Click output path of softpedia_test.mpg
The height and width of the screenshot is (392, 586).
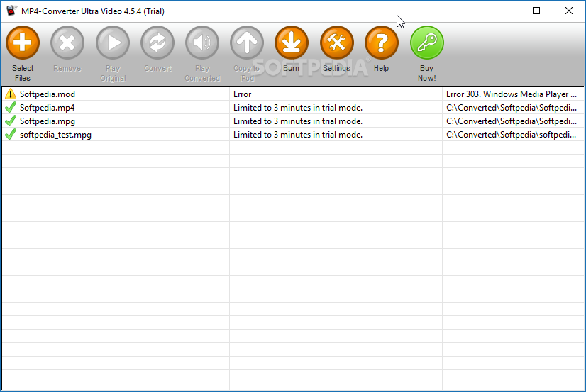pos(512,135)
